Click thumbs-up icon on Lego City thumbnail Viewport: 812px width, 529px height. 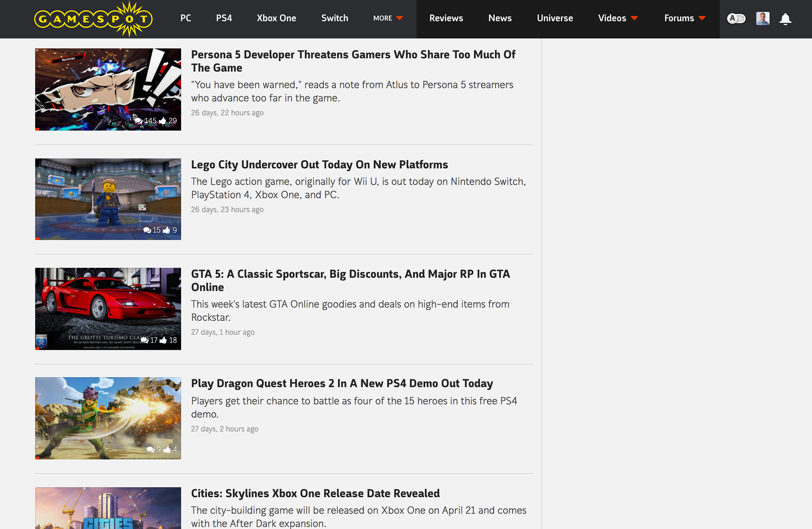pyautogui.click(x=167, y=230)
